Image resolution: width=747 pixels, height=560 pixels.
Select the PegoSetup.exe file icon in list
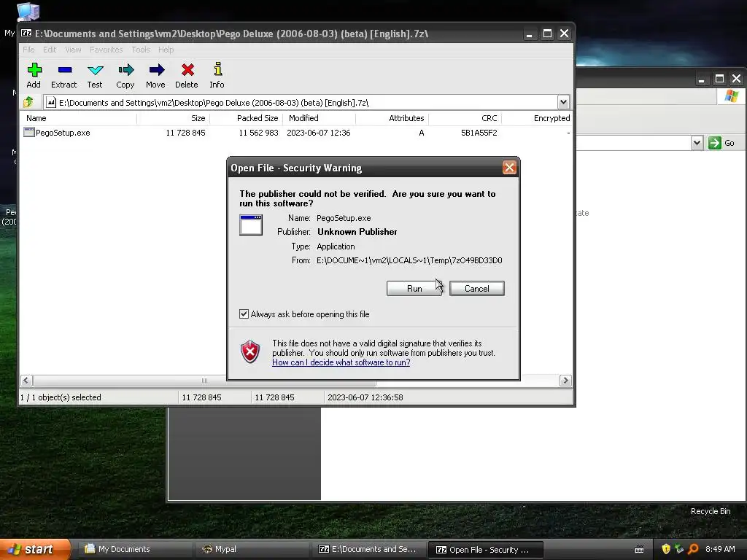(x=29, y=133)
